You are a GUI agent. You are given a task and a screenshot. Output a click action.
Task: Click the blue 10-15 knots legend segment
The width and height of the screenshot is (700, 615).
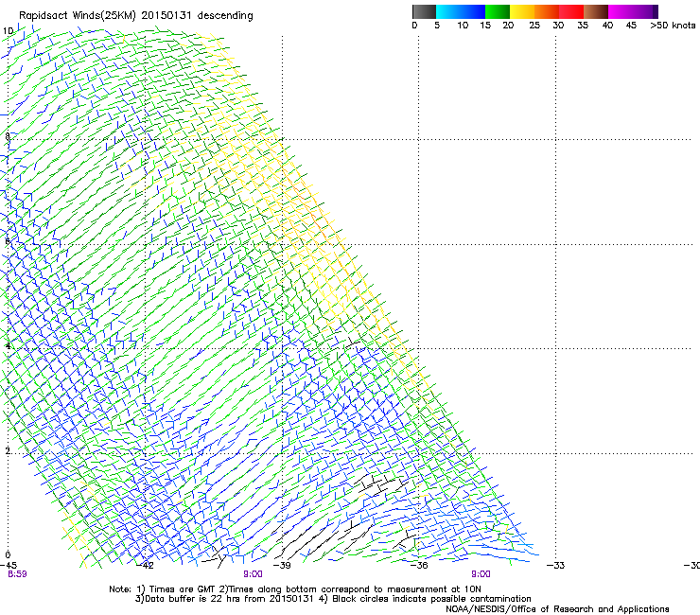click(473, 11)
